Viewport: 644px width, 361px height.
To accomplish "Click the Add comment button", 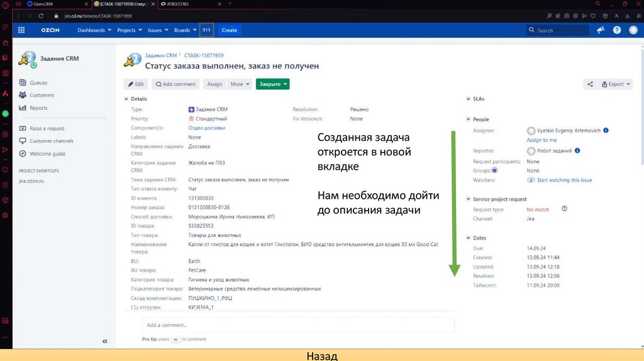I will pos(175,84).
